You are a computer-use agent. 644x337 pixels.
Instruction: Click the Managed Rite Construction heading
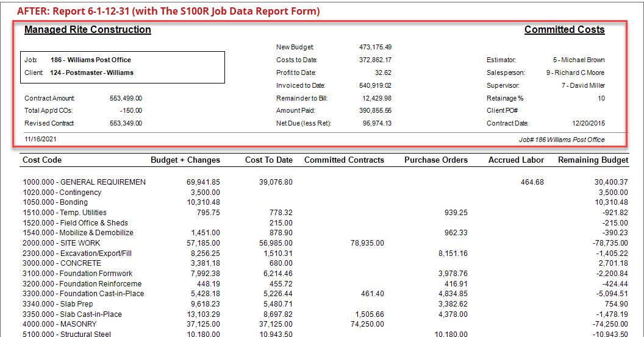tap(87, 29)
